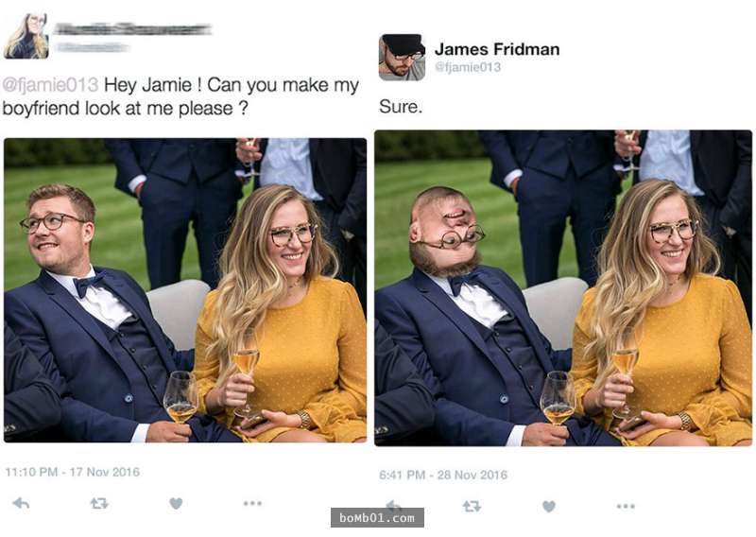Viewport: 756px width, 537px height.
Task: Like James Fridman's "Sure." tweet
Action: (x=549, y=507)
